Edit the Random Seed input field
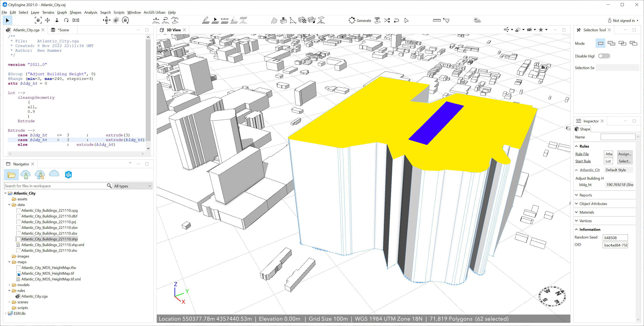This screenshot has height=326, width=644. (x=615, y=237)
